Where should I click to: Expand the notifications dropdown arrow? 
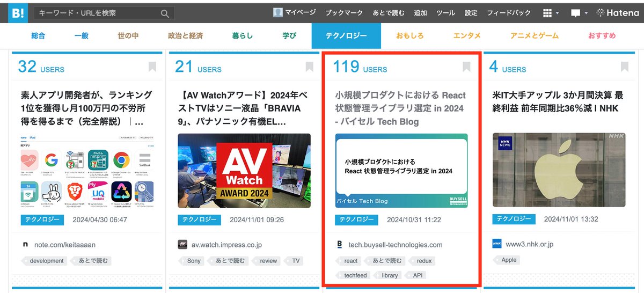tap(586, 13)
